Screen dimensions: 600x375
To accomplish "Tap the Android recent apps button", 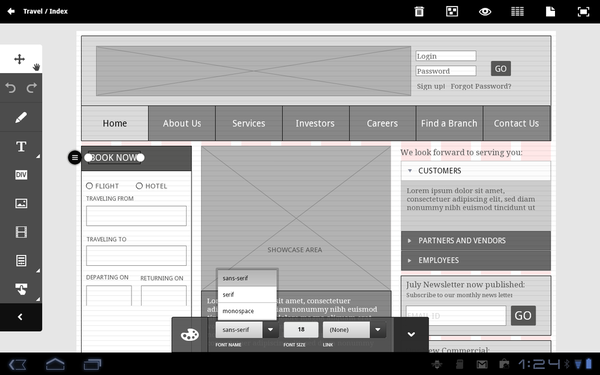I will coord(92,364).
